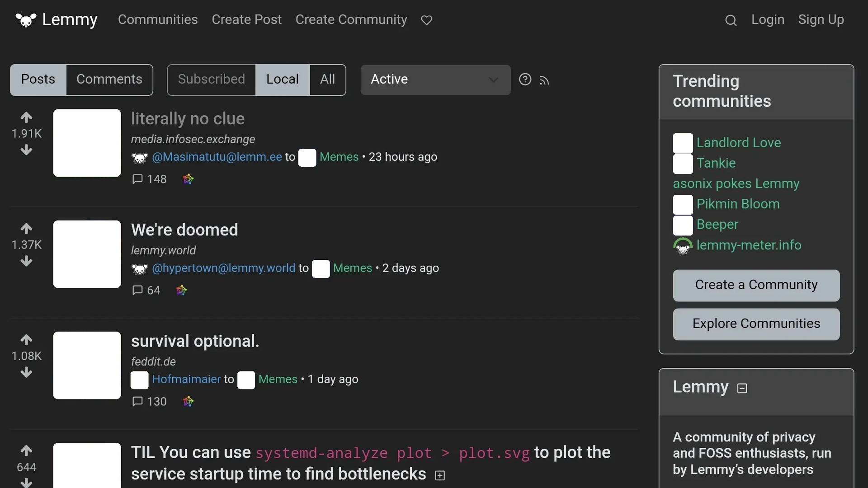Expand the TIL systemd-analyze post body
The width and height of the screenshot is (868, 488).
[x=439, y=475]
